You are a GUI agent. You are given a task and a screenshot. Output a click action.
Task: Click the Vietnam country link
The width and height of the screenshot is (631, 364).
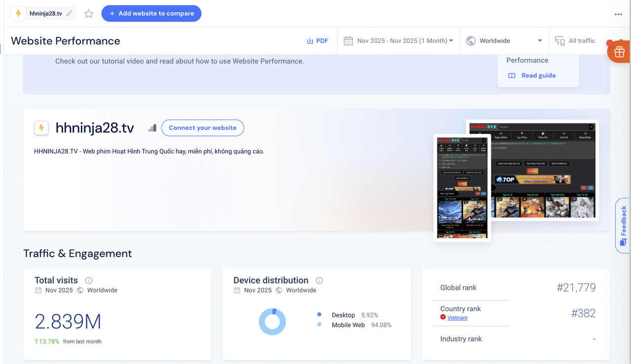pos(457,318)
